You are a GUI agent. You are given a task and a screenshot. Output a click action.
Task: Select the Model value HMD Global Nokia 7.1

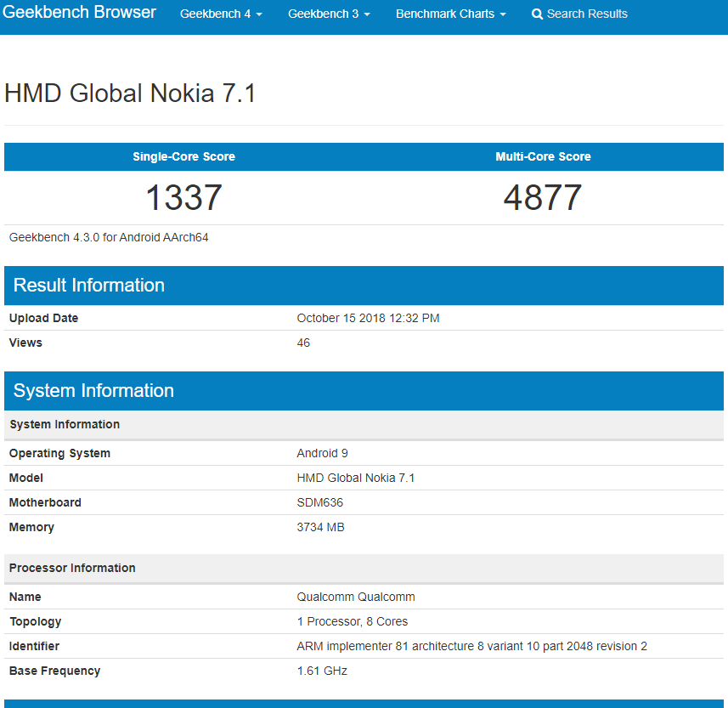pyautogui.click(x=356, y=478)
